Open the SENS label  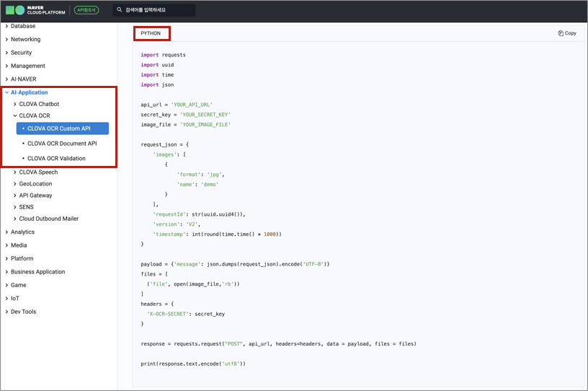[x=26, y=207]
